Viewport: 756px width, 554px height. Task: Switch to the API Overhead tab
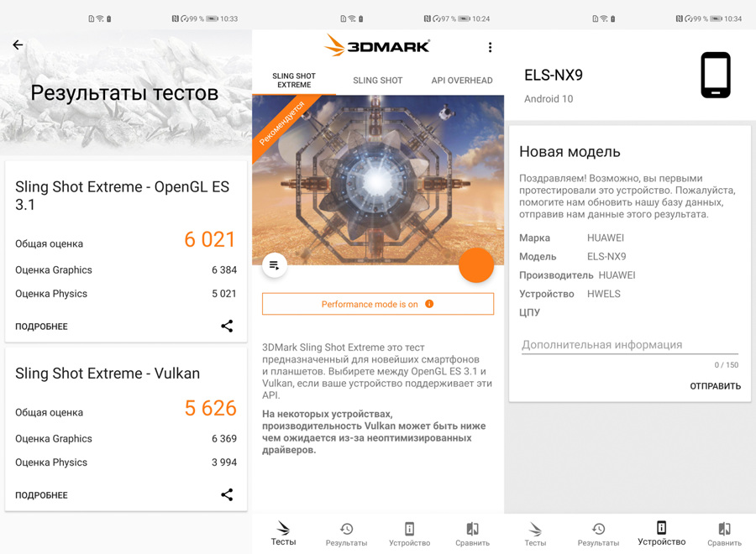462,81
